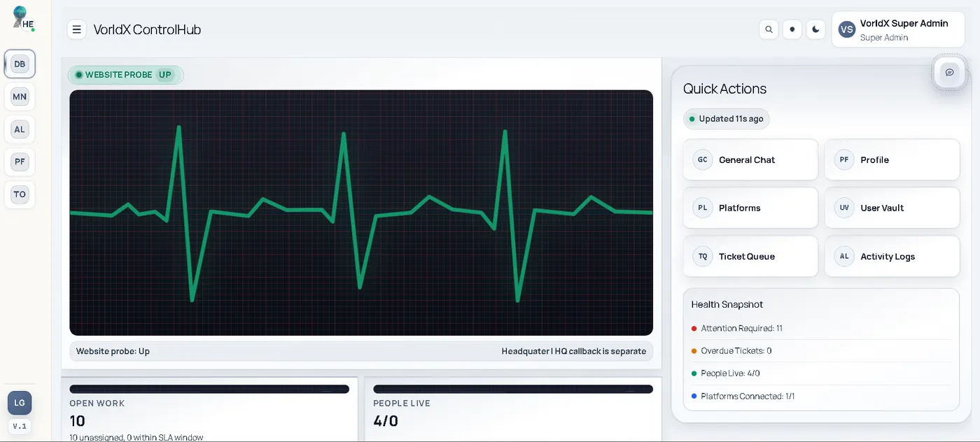The width and height of the screenshot is (980, 442).
Task: Open General Chat quick action
Action: pyautogui.click(x=750, y=160)
